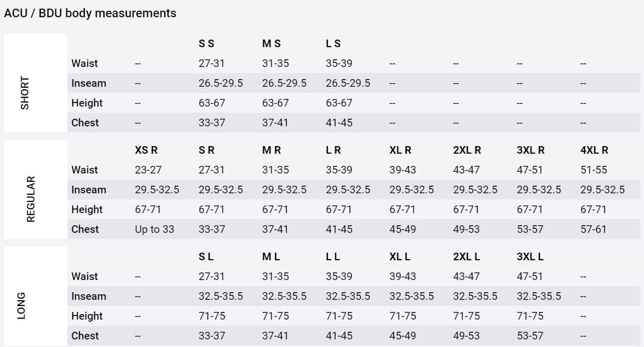Click the 3XL L size header
Image resolution: width=644 pixels, height=347 pixels.
(x=530, y=257)
